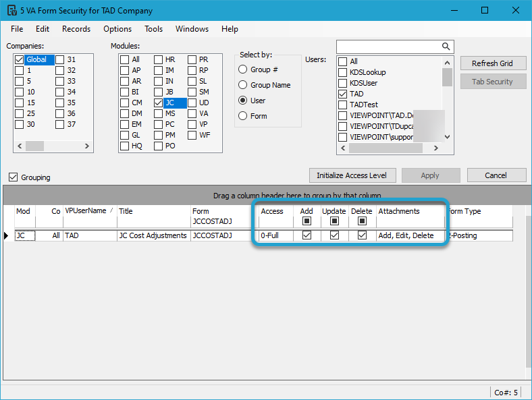
Task: Click the Title column header
Action: coord(154,211)
